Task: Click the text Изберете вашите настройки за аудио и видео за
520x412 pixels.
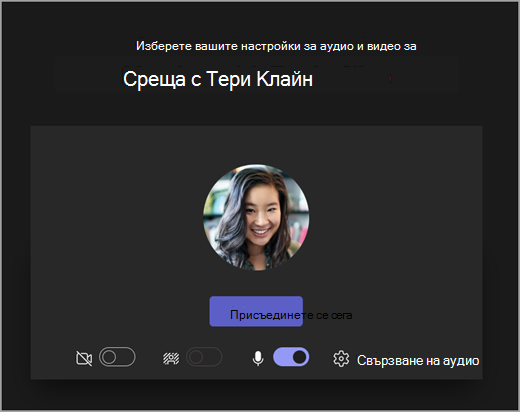Action: click(276, 46)
